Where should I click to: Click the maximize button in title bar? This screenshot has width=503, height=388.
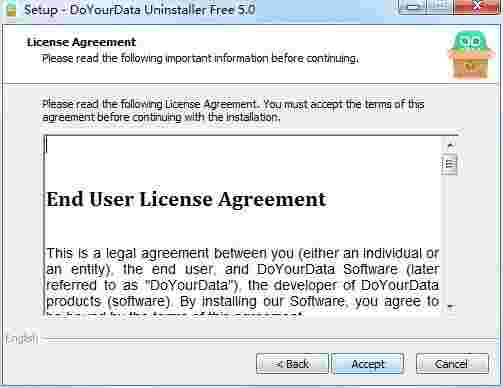pyautogui.click(x=440, y=6)
